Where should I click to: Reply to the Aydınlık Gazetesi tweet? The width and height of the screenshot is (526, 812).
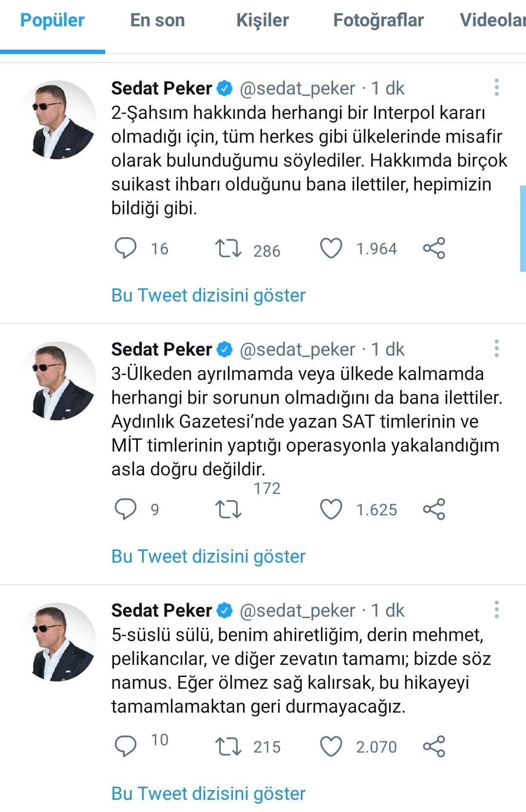click(126, 509)
